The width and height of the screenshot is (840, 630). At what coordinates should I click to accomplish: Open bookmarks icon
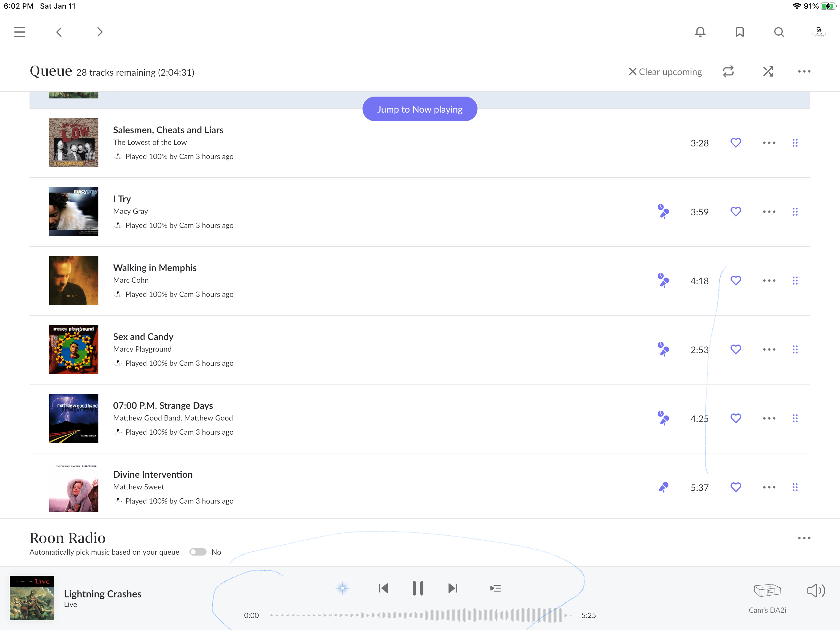pyautogui.click(x=739, y=32)
